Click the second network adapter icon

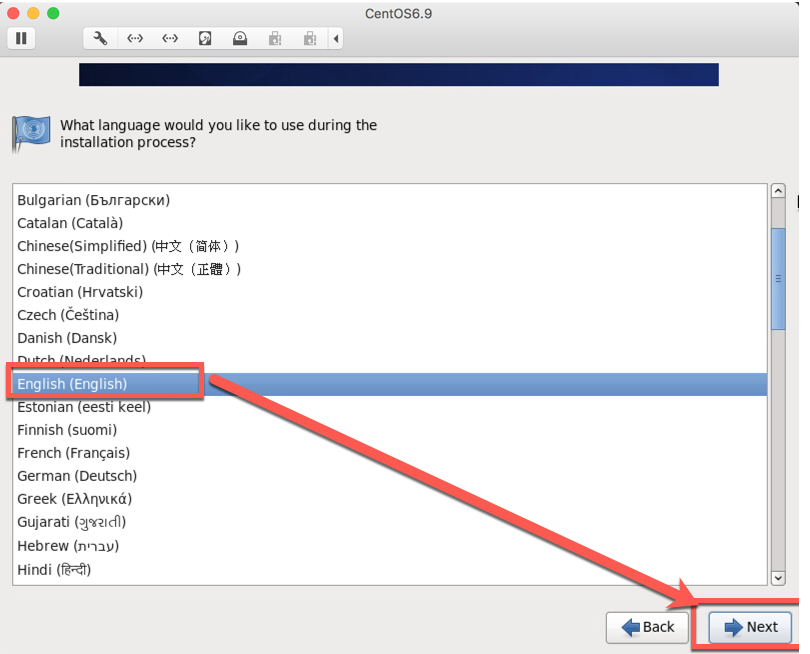[x=169, y=38]
